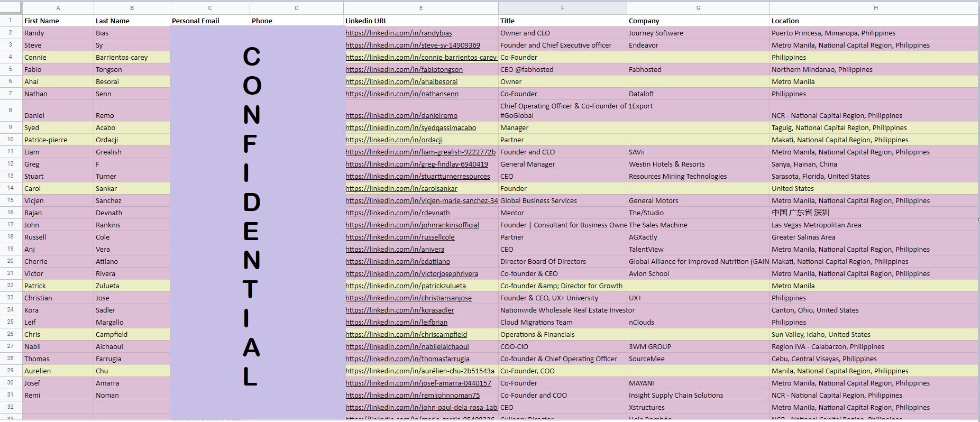Select the row 16 number header

tap(11, 213)
